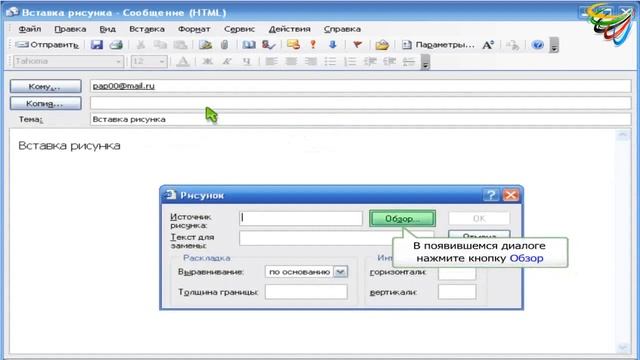Set high importance with red exclamation icon
Viewport: 640px width, 360px height.
(313, 44)
